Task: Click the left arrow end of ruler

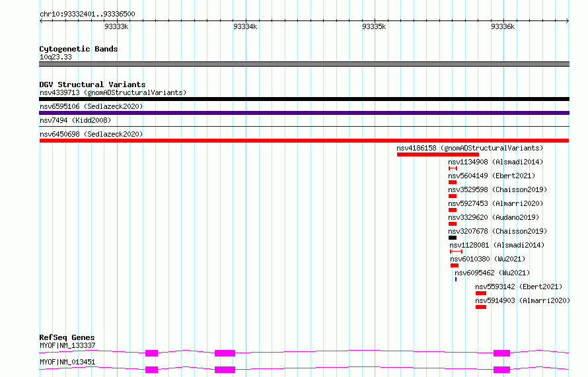Action: coord(41,21)
